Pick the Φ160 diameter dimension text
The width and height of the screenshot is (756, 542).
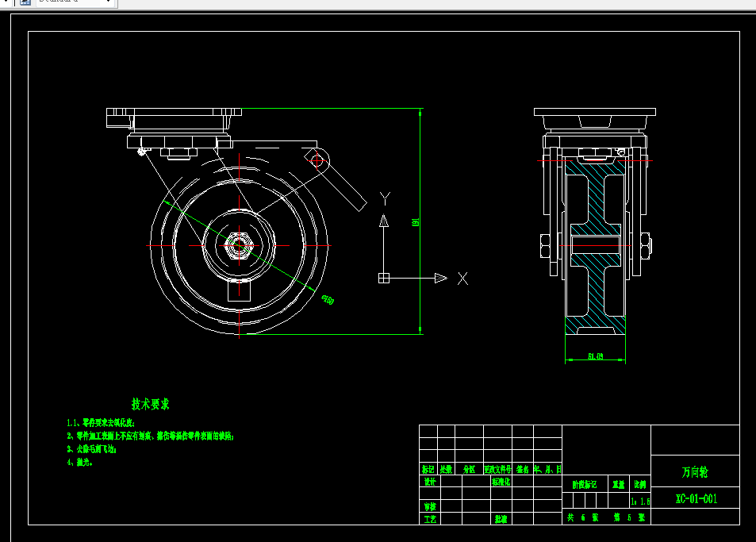click(328, 300)
